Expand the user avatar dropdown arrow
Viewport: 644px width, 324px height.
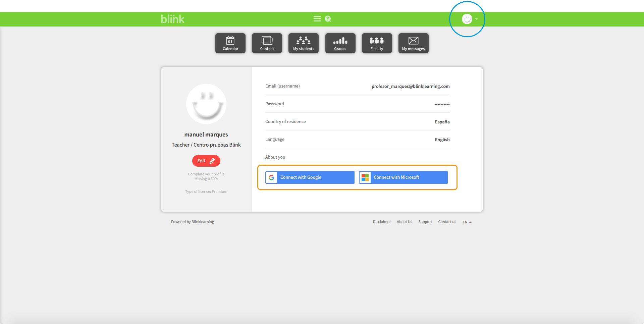476,19
